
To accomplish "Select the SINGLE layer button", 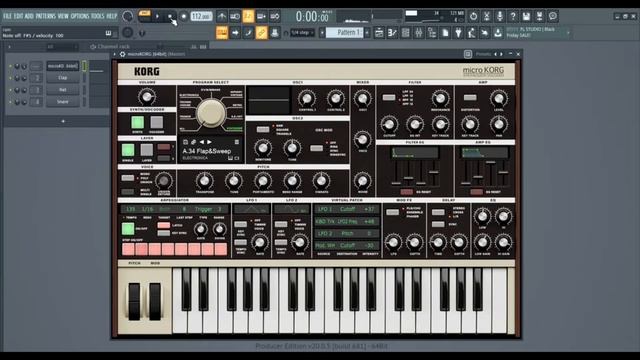I will 128,150.
